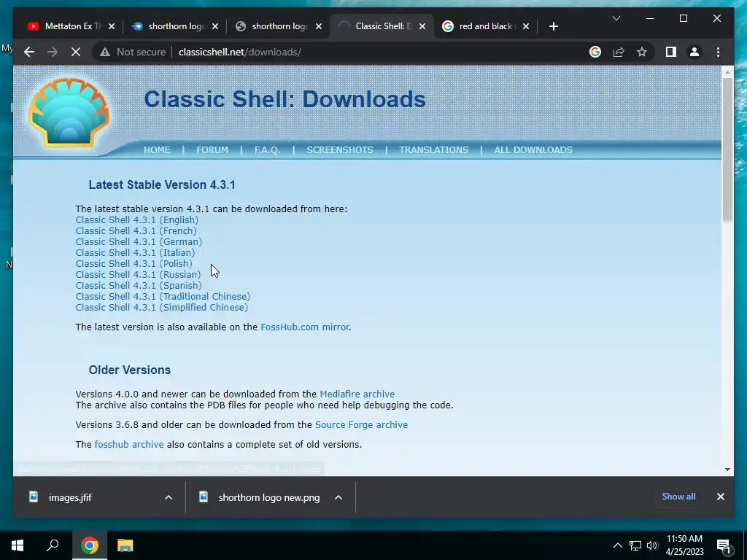Screen dimensions: 747x560
Task: Open the Mediafire archive link
Action: pyautogui.click(x=357, y=394)
